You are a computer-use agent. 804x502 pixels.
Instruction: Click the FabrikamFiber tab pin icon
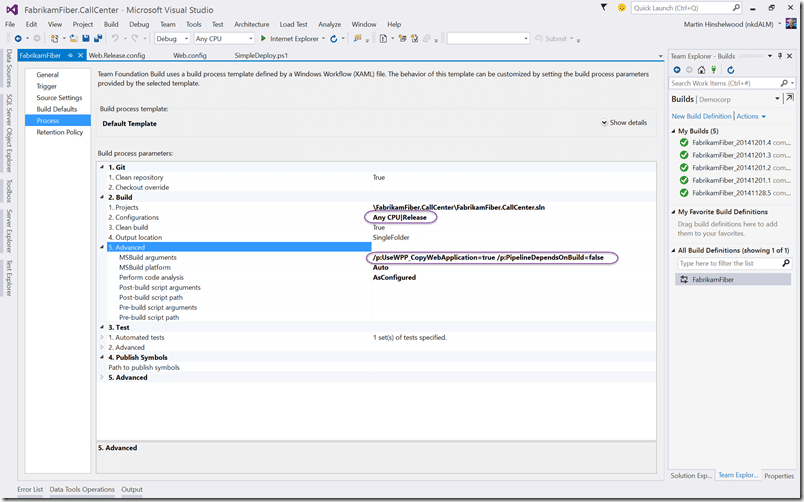tap(70, 55)
